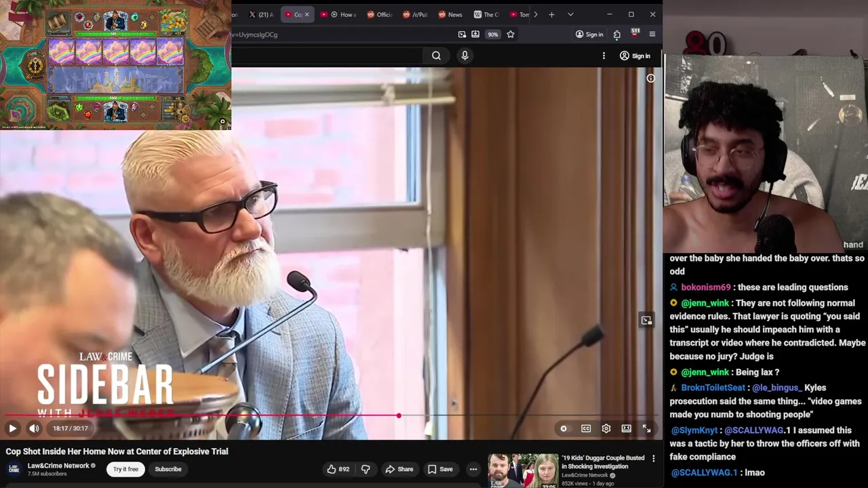Screen dimensions: 868x488
Task: Click username bokonism69 in chat
Action: coord(706,287)
